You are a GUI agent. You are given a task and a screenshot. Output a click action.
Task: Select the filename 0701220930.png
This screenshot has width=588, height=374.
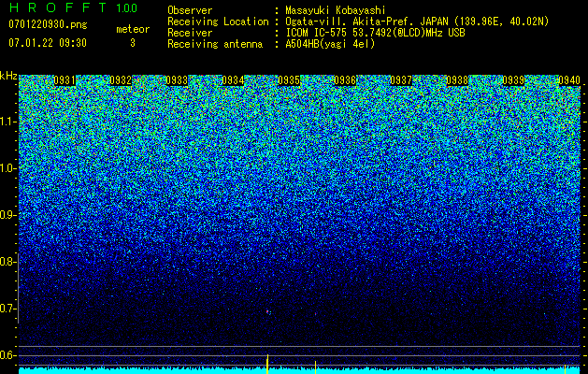[48, 24]
